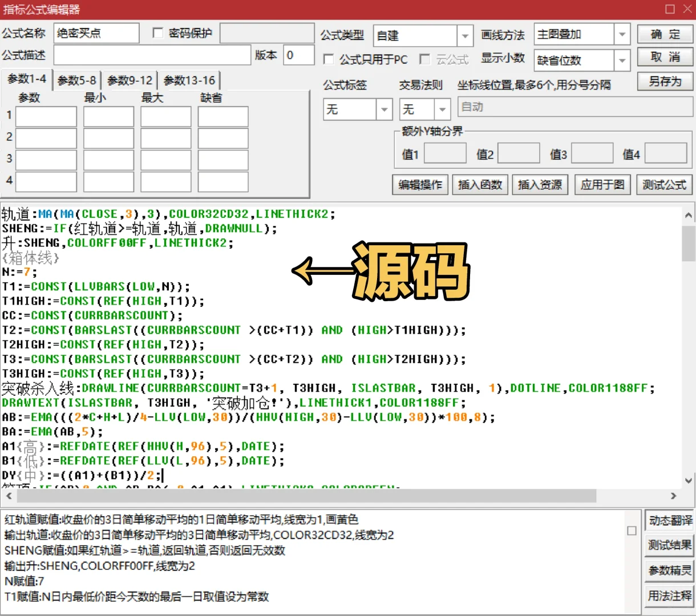Click 插入资源 to insert a resource
Image resolution: width=696 pixels, height=616 pixels.
[x=540, y=184]
